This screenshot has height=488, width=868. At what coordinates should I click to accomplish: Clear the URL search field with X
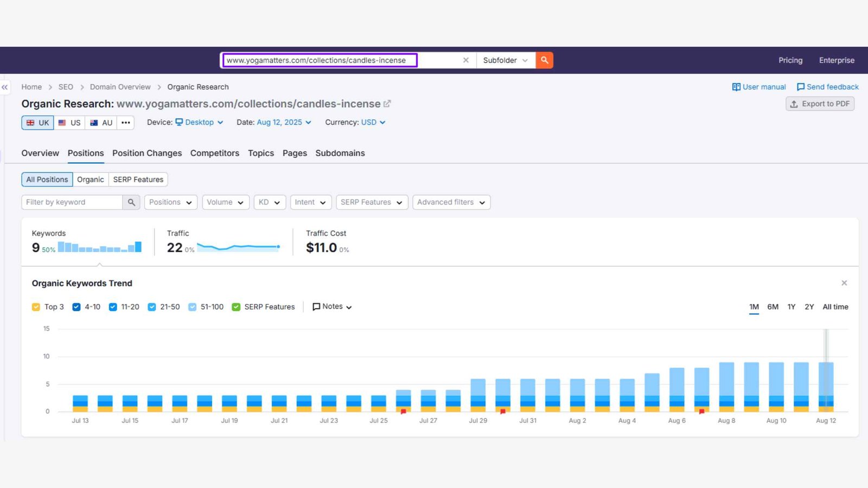(465, 60)
